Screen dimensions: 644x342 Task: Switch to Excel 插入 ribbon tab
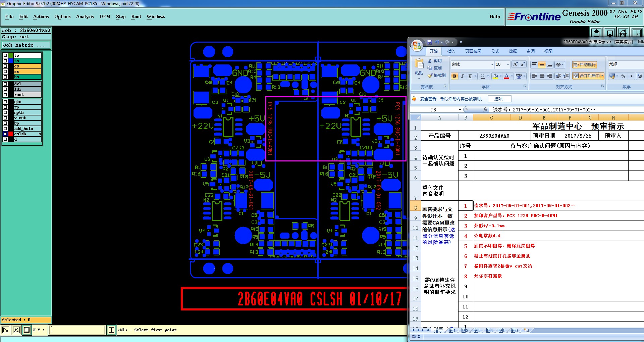[x=451, y=51]
